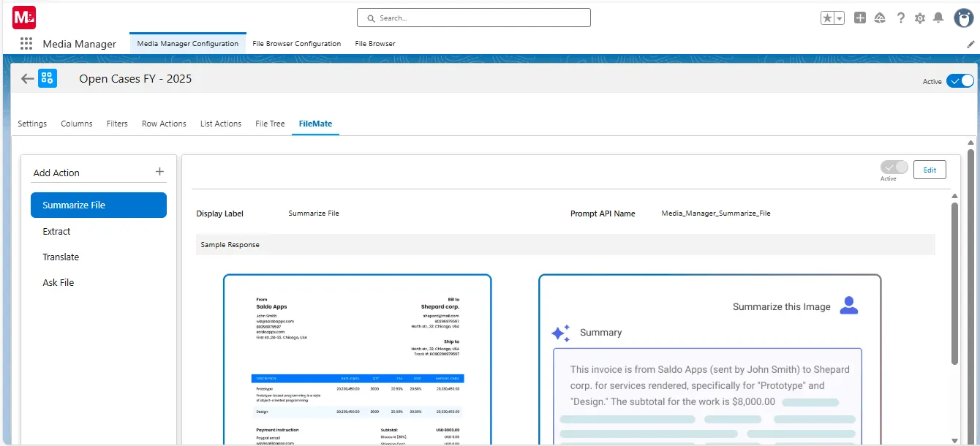Toggle the Summarize File action Active switch
The image size is (980, 446).
click(894, 167)
